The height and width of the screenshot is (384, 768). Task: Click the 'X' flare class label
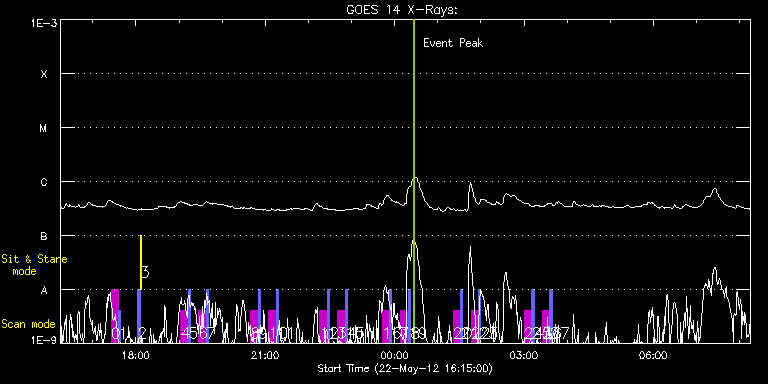[44, 74]
